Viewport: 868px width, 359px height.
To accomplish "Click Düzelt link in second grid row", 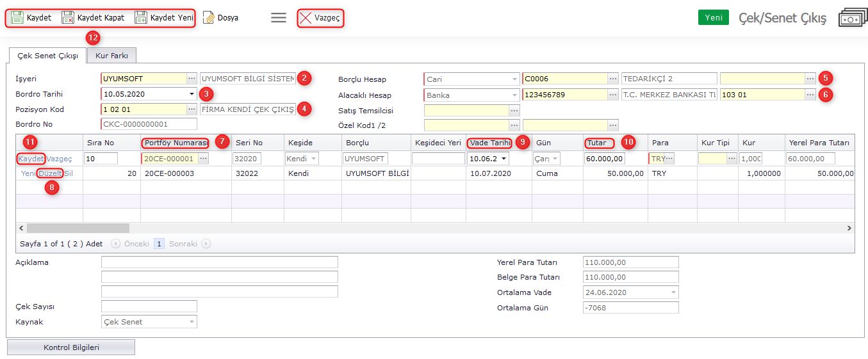I will (50, 173).
